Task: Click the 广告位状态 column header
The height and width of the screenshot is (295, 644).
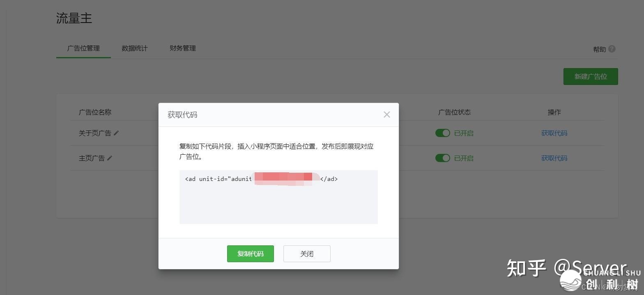Action: 454,112
